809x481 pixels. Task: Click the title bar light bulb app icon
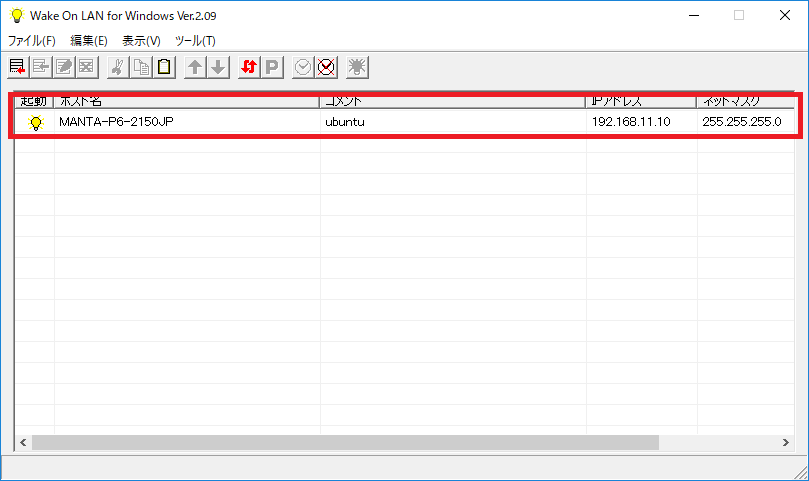(17, 15)
